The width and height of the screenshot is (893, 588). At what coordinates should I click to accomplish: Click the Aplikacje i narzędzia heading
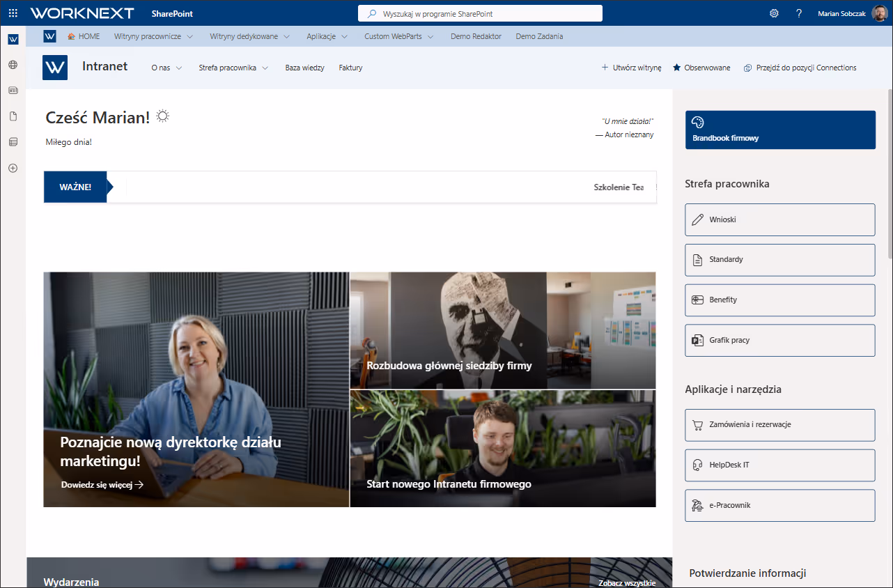pyautogui.click(x=733, y=389)
